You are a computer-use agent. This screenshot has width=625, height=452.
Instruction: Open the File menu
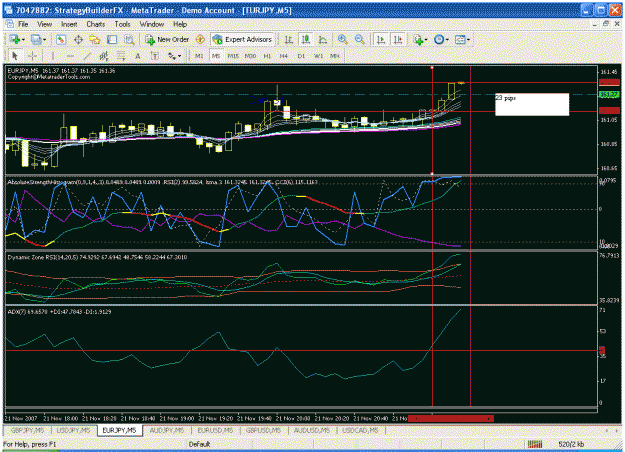(23, 24)
